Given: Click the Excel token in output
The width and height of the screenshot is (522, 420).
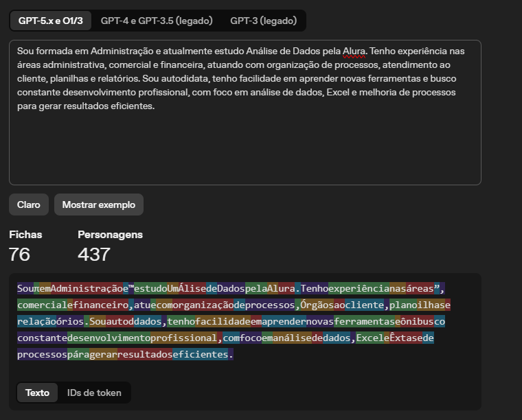Looking at the screenshot, I should click(x=370, y=338).
